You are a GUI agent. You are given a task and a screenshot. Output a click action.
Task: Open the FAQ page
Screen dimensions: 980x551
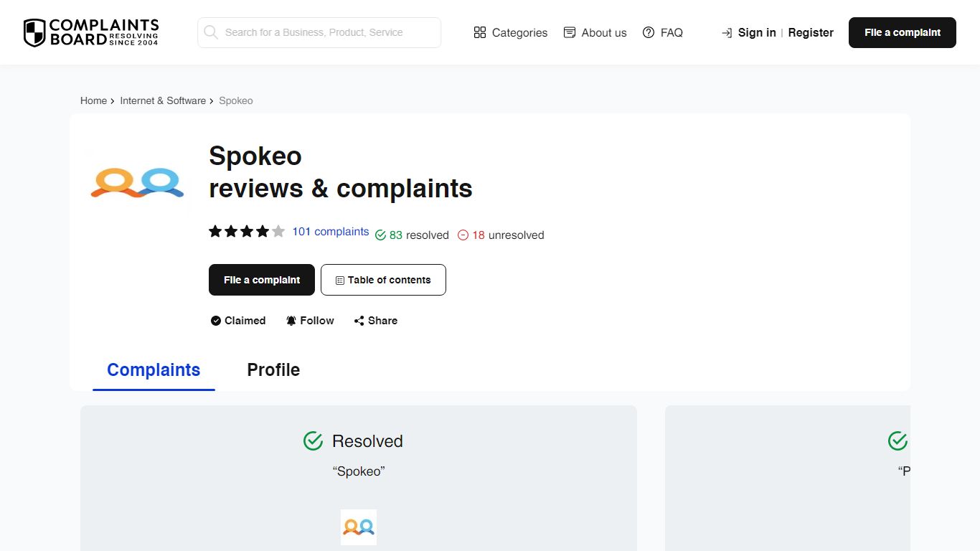point(663,32)
